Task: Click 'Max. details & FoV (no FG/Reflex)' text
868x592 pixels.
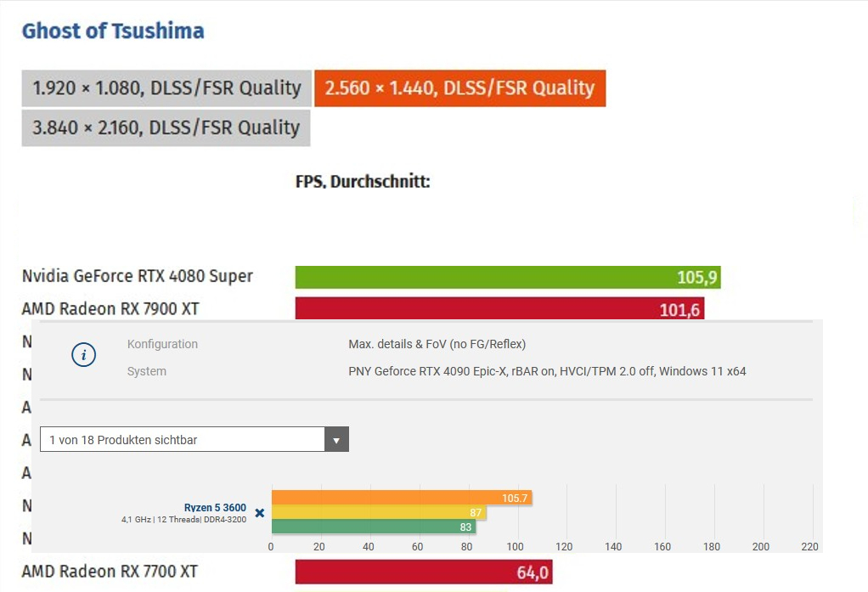Action: pos(437,344)
